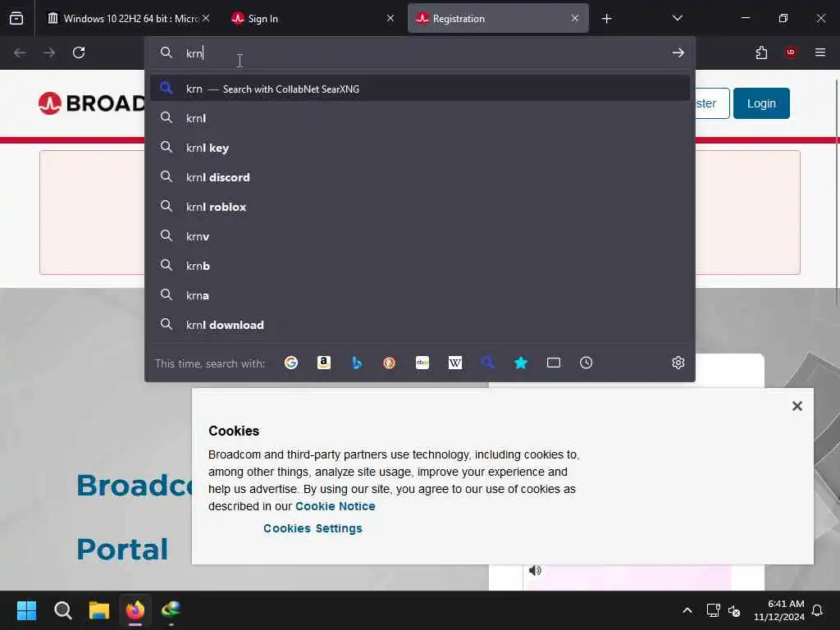Reload the current page
The width and height of the screenshot is (840, 630).
click(x=79, y=52)
